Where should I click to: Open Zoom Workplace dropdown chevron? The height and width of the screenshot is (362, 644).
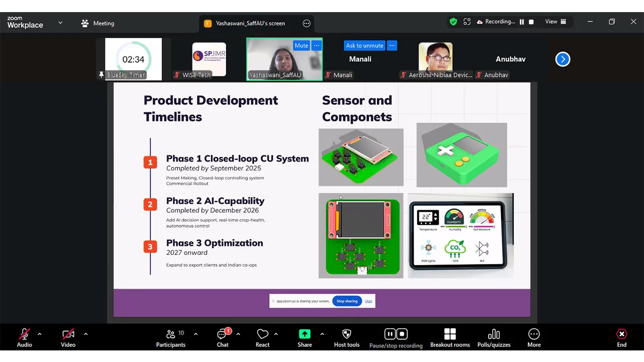tap(60, 23)
